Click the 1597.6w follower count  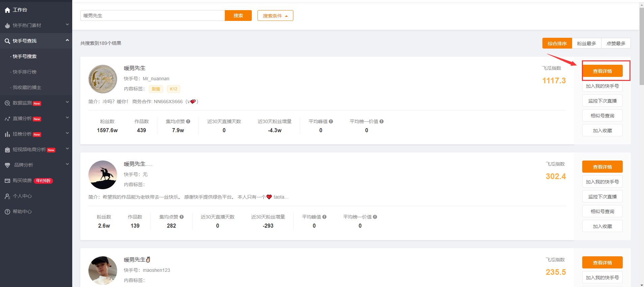point(107,131)
